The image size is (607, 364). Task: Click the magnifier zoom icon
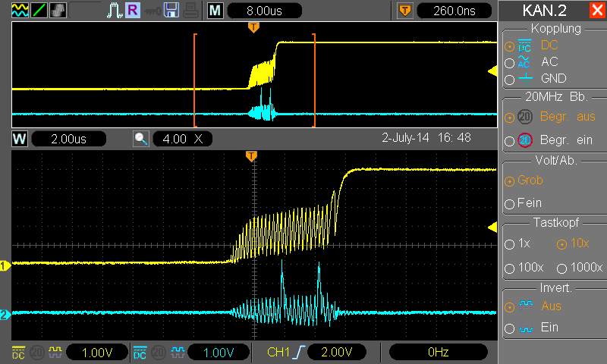pos(141,139)
